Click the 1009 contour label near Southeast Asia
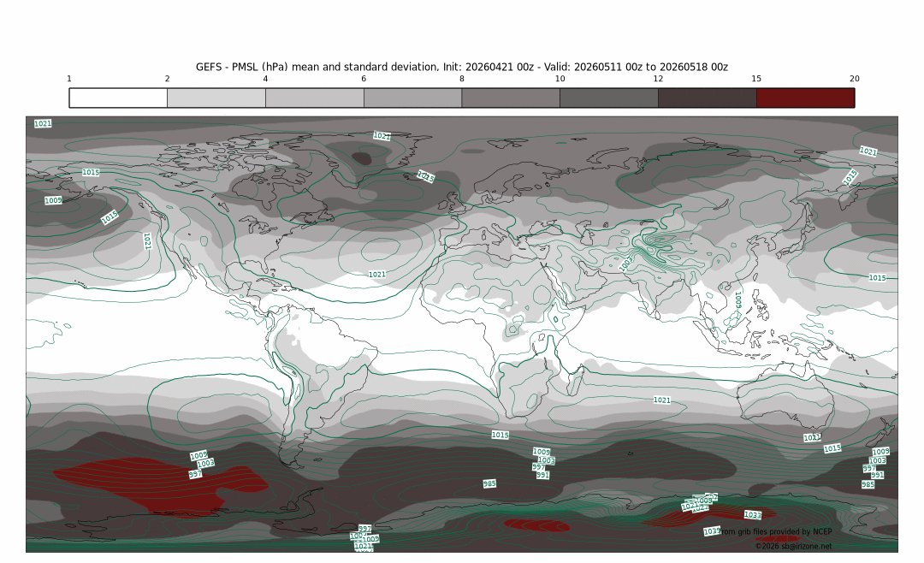Viewport: 924px width, 563px height. [737, 299]
